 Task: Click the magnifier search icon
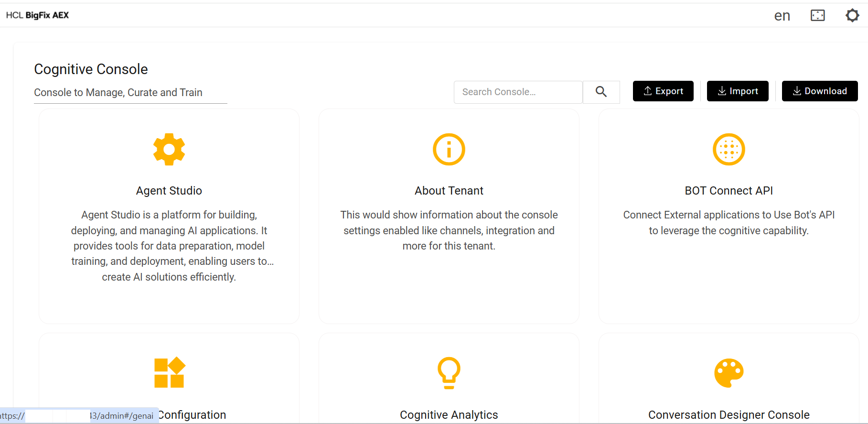click(601, 92)
